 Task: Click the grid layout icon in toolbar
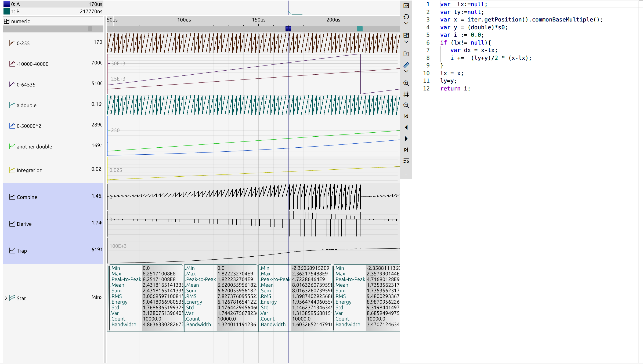coord(406,35)
